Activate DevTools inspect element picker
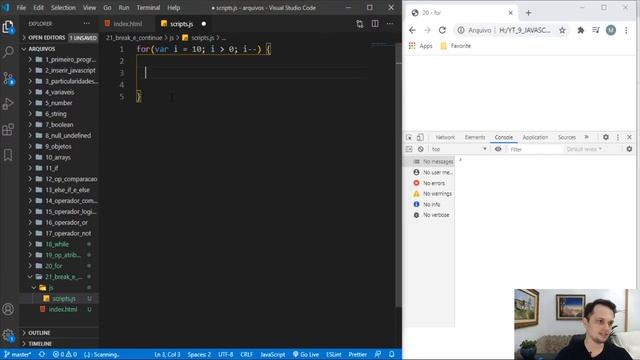Viewport: 640px width, 360px height. (x=409, y=138)
